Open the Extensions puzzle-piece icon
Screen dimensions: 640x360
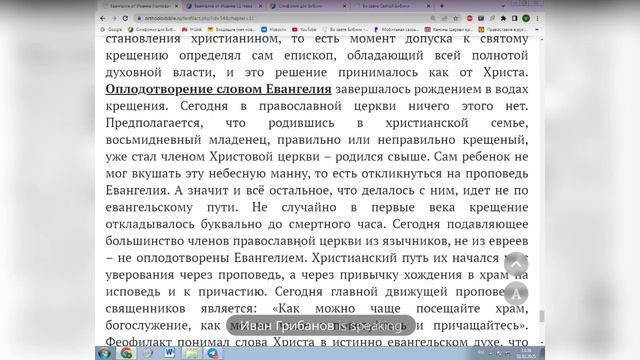(x=504, y=18)
